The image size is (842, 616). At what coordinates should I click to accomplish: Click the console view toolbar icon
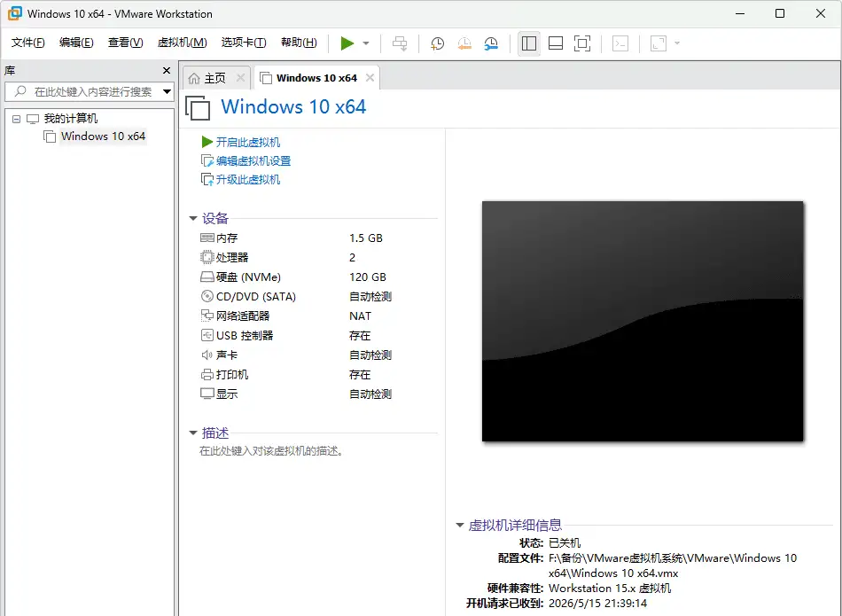tap(620, 43)
